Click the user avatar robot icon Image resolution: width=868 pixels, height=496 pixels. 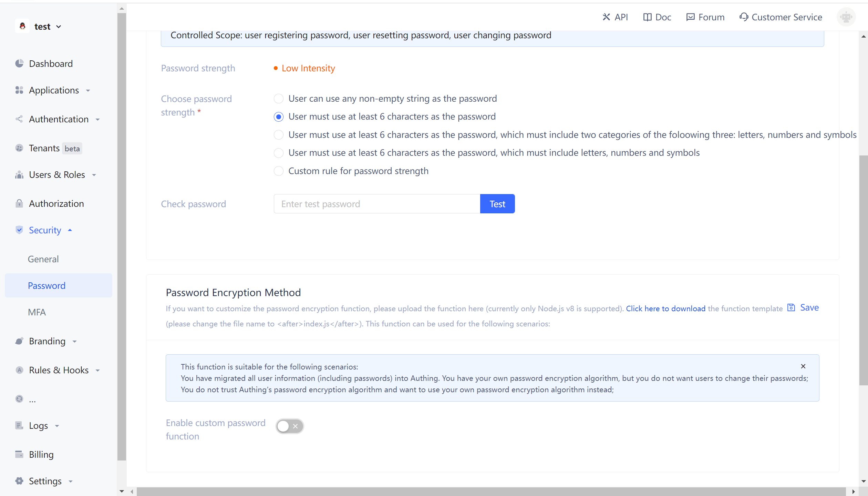coord(846,17)
